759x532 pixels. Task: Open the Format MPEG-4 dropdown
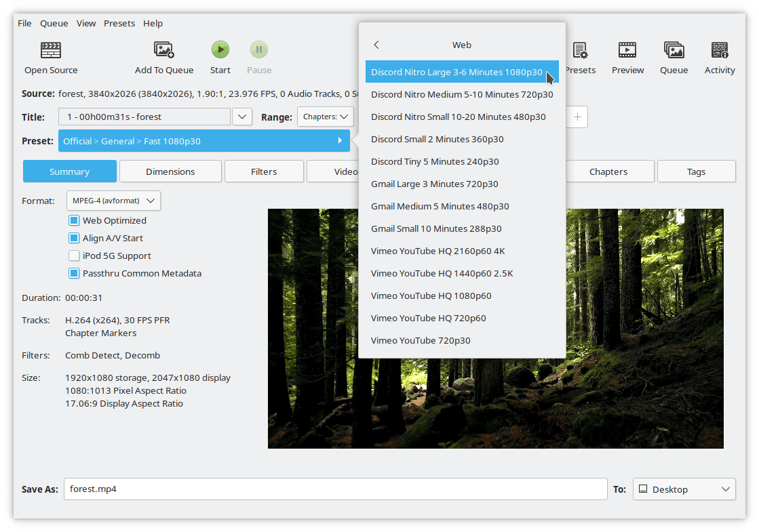pos(113,201)
